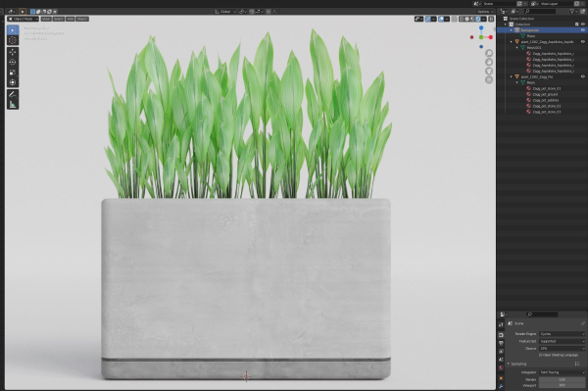588x391 pixels.
Task: Collapse the plant Zagg Pot object tree row
Action: click(x=512, y=76)
